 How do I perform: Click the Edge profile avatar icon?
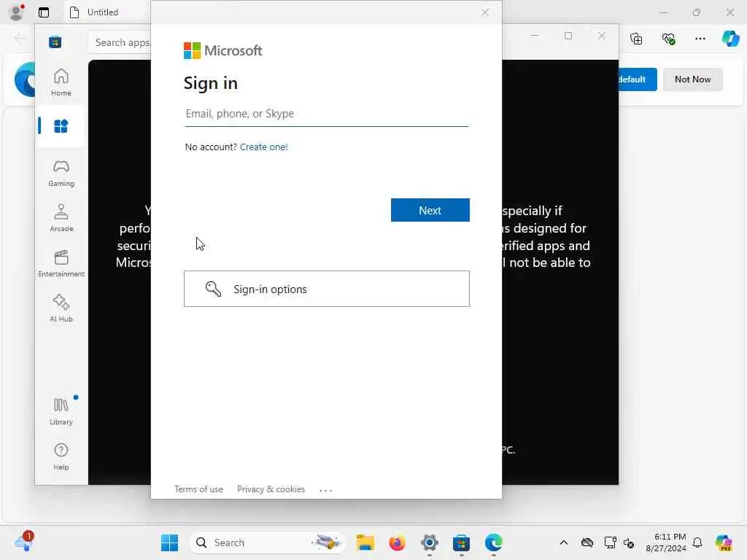point(17,12)
